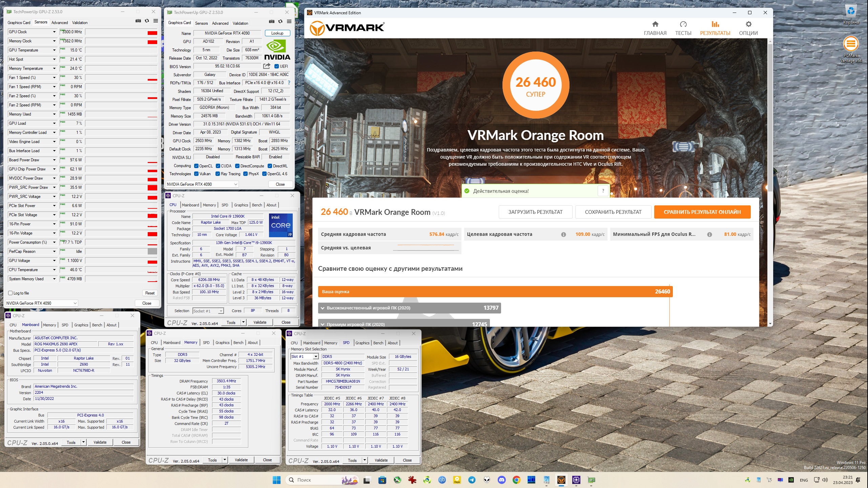Image resolution: width=868 pixels, height=488 pixels.
Task: Toggle PhysX checkbox in GPU-Z
Action: [245, 174]
